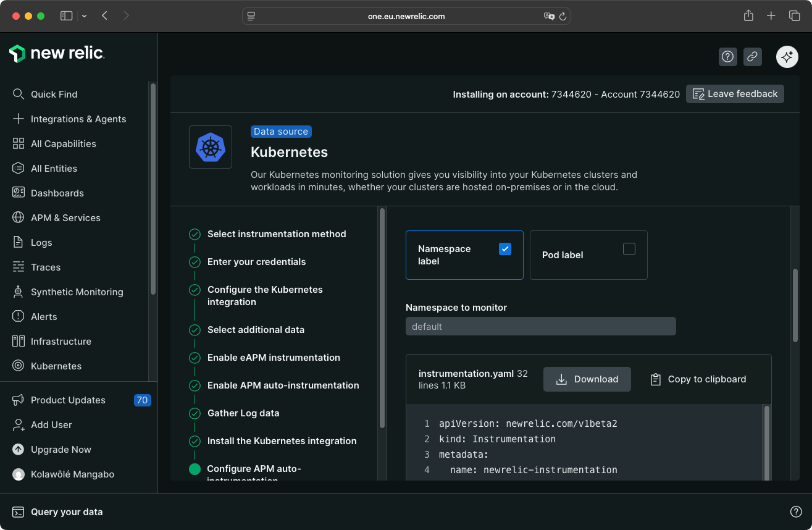View Product Updates notifications

[x=67, y=400]
